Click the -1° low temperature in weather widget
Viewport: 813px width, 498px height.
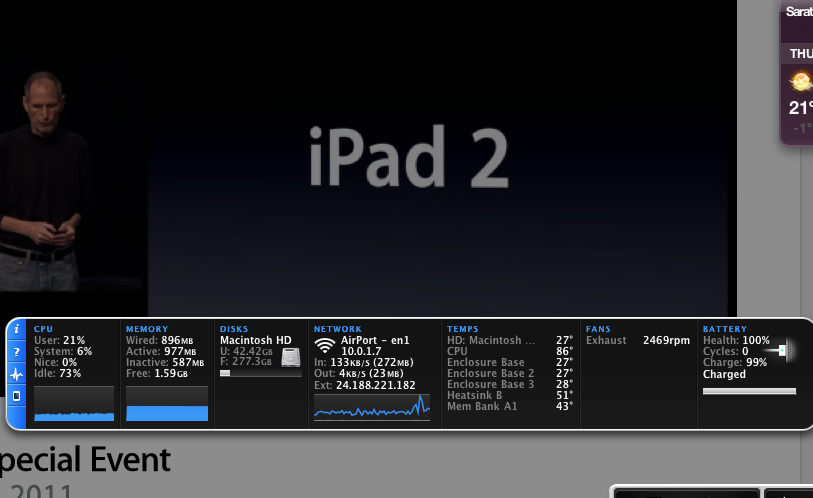(x=802, y=128)
